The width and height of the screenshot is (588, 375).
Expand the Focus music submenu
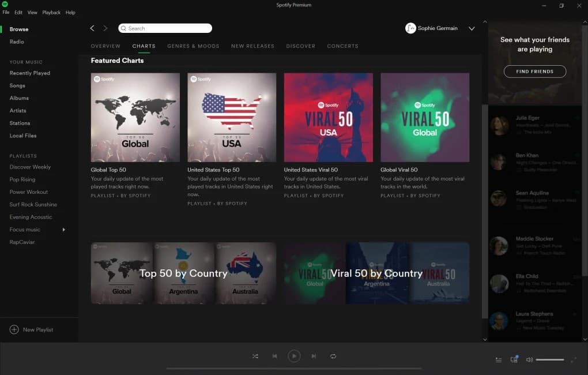tap(63, 229)
